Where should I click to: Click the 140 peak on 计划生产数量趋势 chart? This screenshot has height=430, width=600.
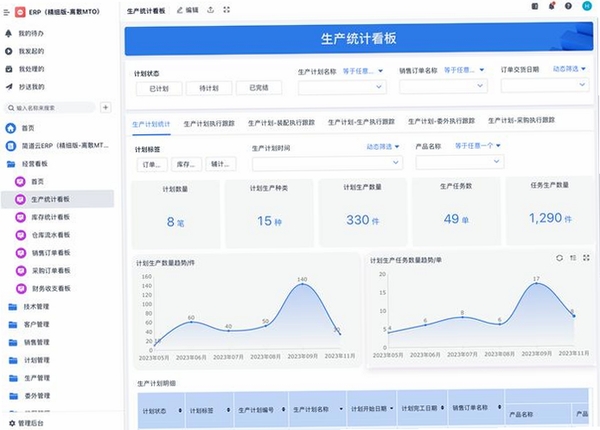tap(302, 284)
